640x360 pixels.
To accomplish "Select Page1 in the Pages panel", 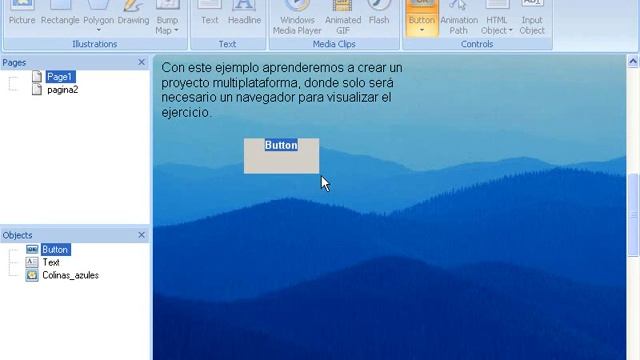I will [x=60, y=77].
